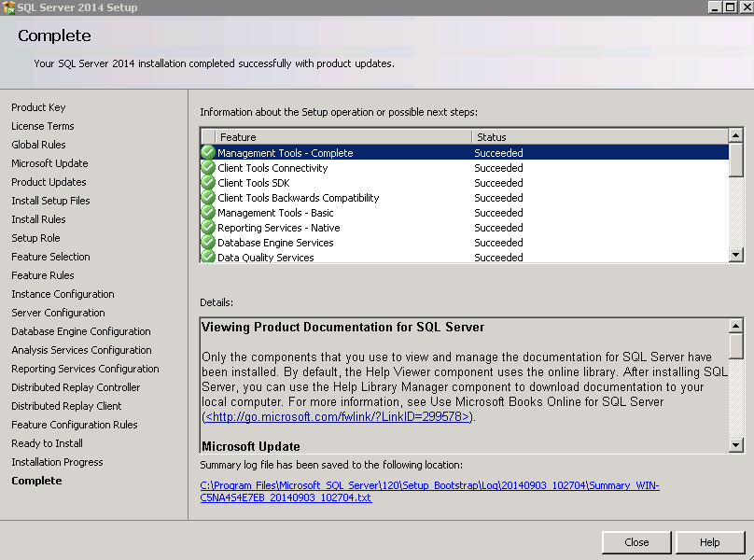Select the Client Tools SDK row

coord(465,182)
